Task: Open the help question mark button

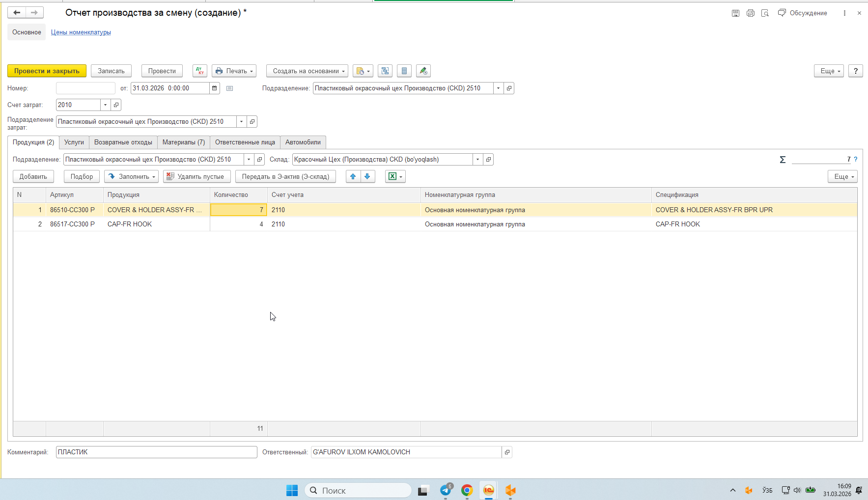Action: coord(856,71)
